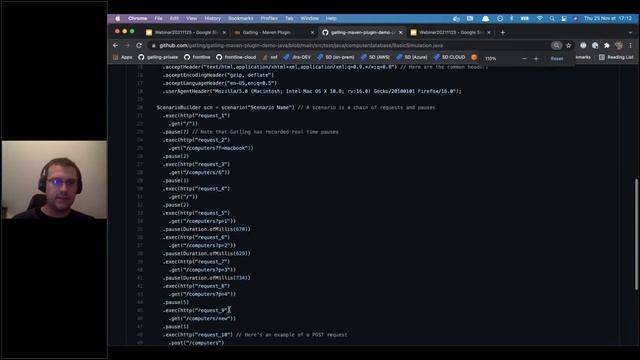The image size is (640, 360).
Task: Open the tab search chevron
Action: (630, 32)
